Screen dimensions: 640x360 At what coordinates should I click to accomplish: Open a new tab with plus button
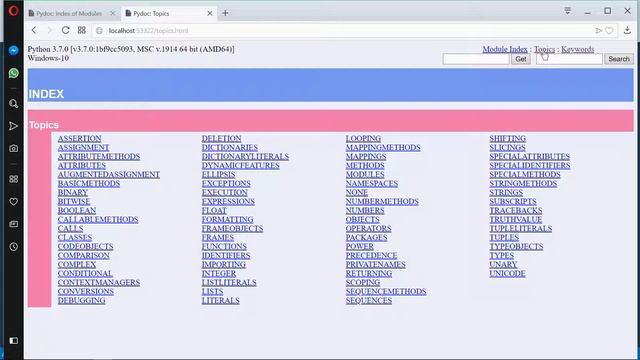coord(225,13)
